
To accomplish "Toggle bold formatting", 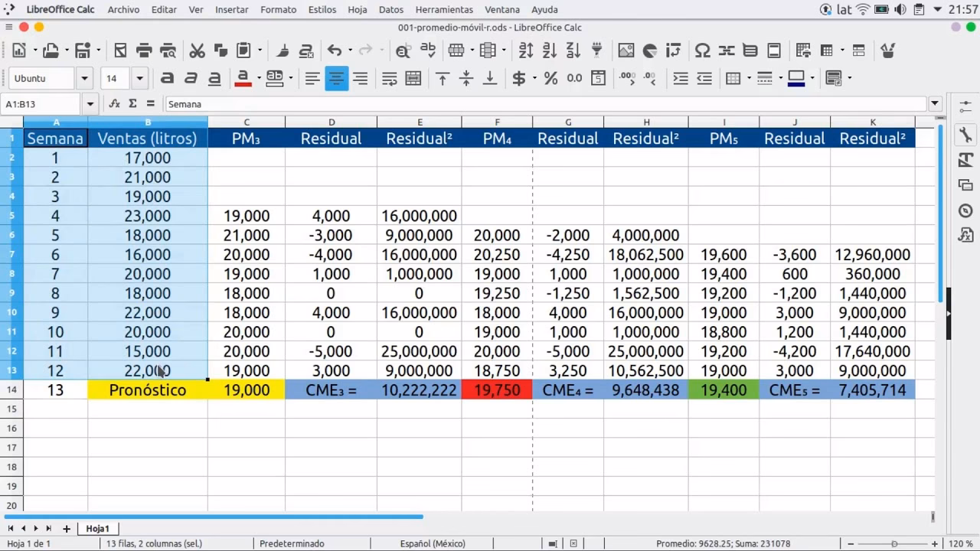I will point(167,78).
